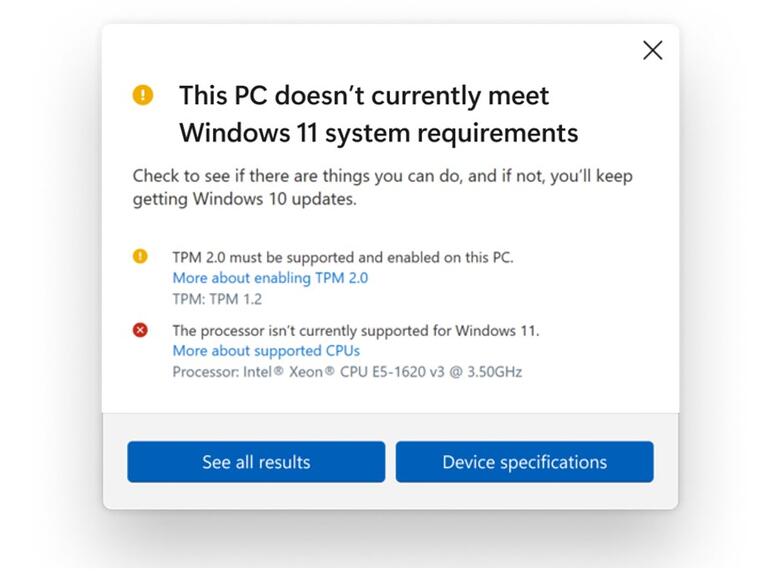Screen dimensions: 770x578
Task: Open Device specifications
Action: (x=524, y=462)
